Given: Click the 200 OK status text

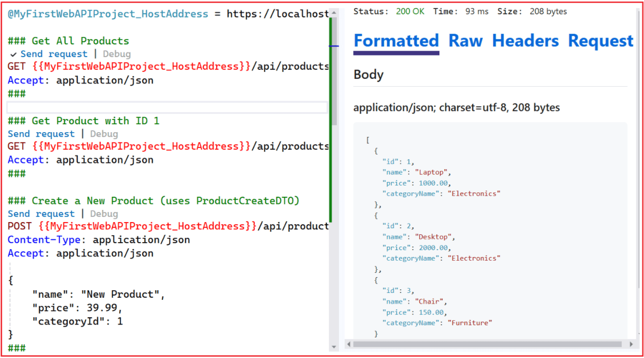Looking at the screenshot, I should [x=410, y=12].
